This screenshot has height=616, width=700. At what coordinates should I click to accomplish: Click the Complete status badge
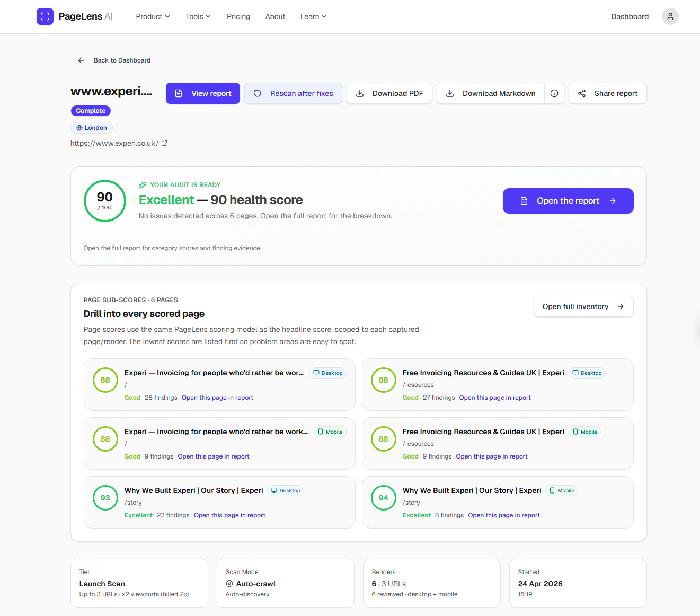[x=91, y=111]
